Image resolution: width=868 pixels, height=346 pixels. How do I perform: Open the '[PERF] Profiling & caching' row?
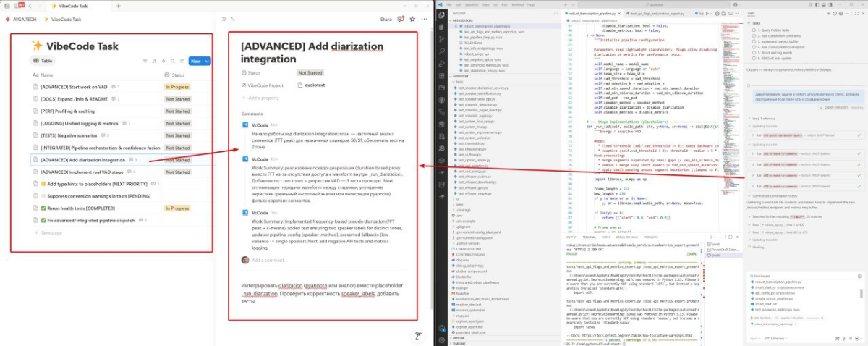tap(67, 111)
